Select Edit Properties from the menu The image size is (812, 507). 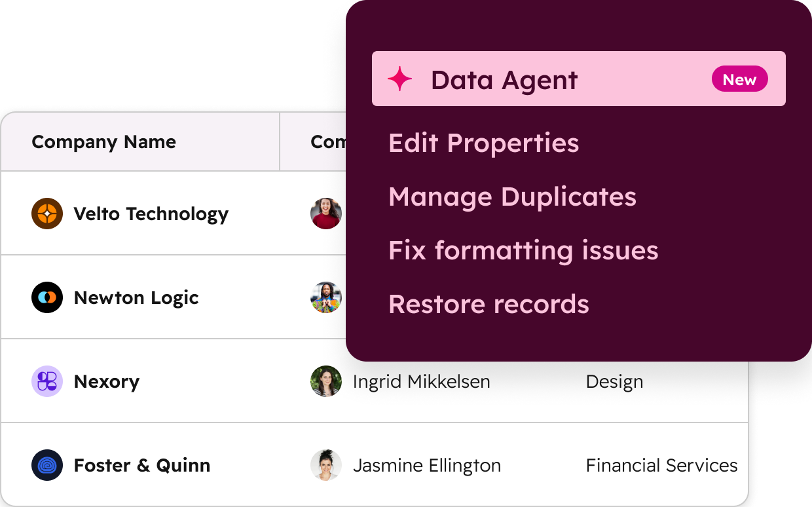tap(483, 143)
